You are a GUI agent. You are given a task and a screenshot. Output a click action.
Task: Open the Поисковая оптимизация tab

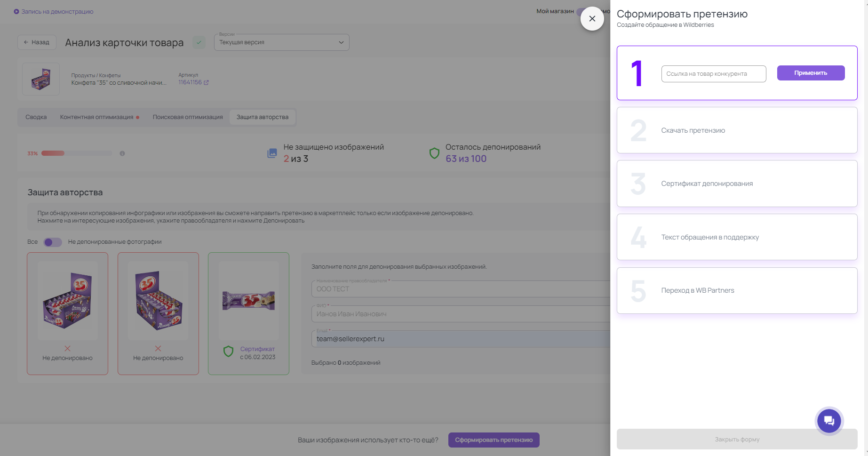[188, 117]
